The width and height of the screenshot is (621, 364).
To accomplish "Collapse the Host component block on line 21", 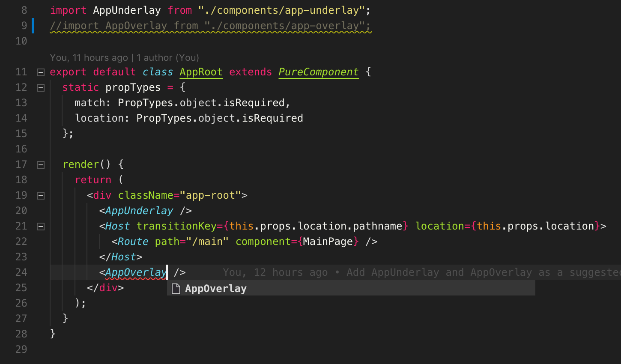I will (x=40, y=226).
